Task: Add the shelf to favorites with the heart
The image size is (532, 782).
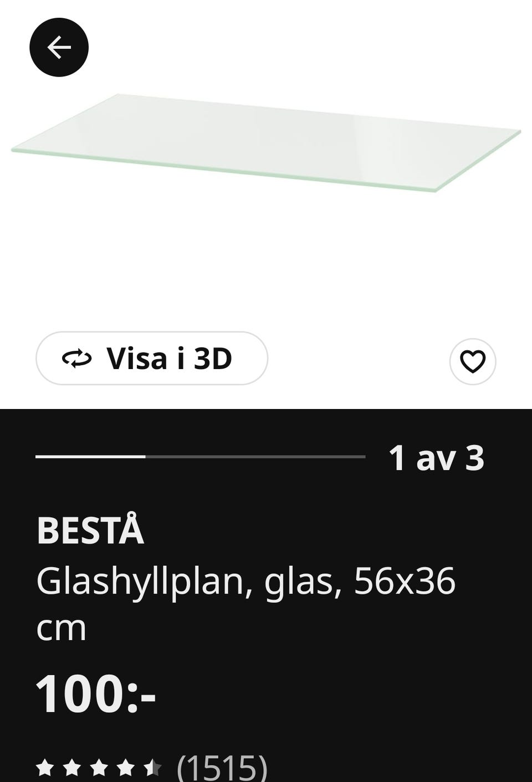Action: tap(472, 361)
